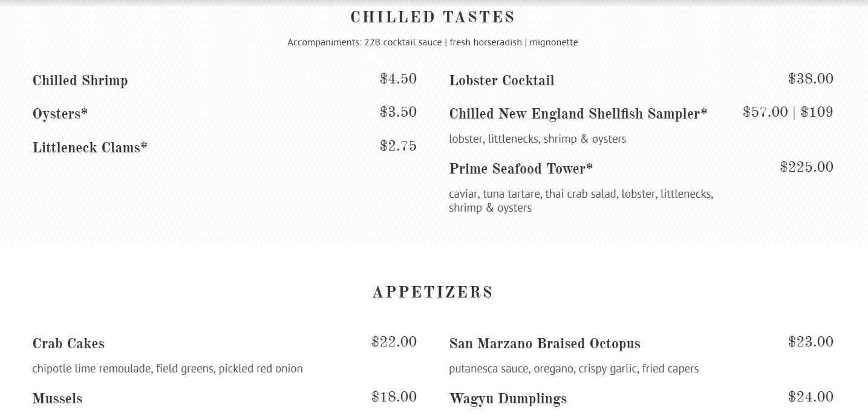Click the Wagyu Dumplings item
This screenshot has width=868, height=416.
click(x=508, y=398)
